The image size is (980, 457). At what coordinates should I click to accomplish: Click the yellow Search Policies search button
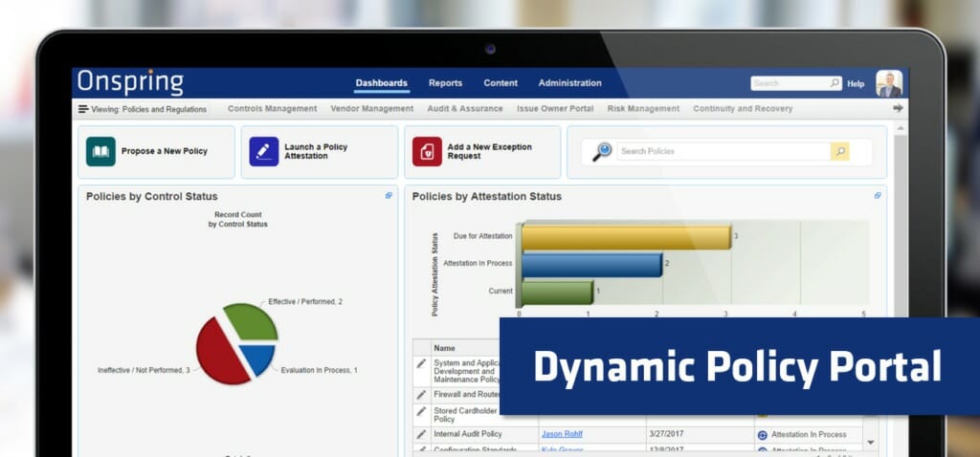point(840,151)
